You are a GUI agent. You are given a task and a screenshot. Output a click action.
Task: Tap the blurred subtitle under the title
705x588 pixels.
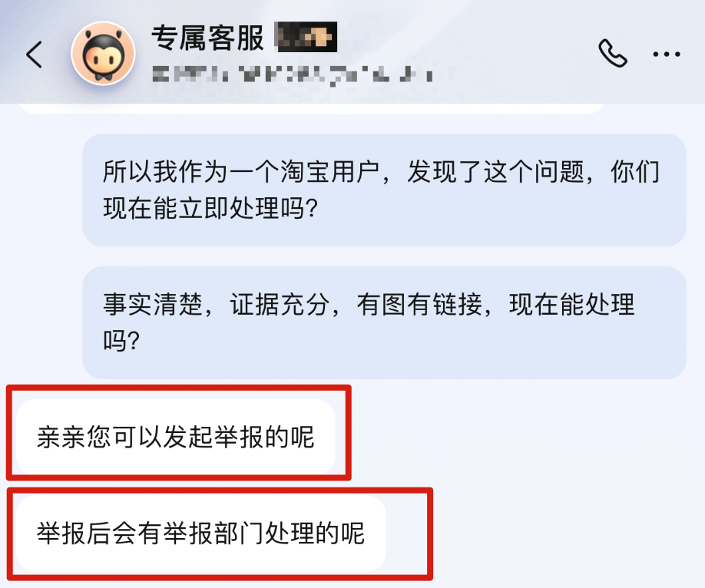[x=293, y=75]
